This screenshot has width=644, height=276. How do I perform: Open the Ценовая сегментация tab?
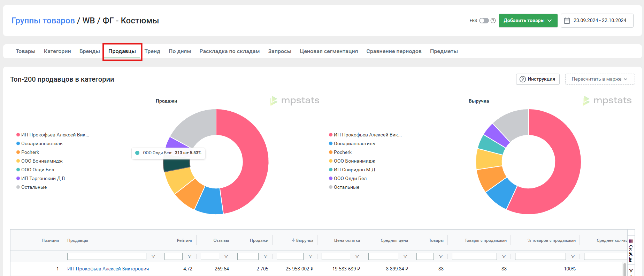[x=329, y=51]
